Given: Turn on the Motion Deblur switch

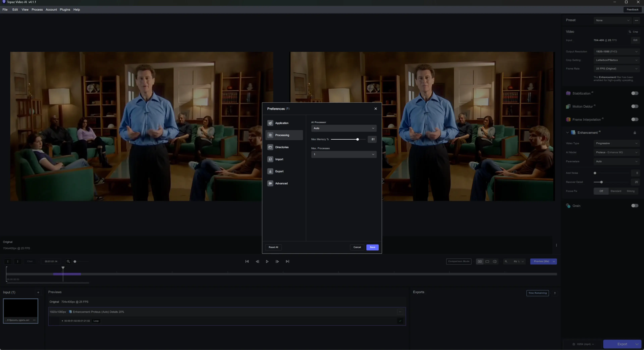Looking at the screenshot, I should point(634,106).
